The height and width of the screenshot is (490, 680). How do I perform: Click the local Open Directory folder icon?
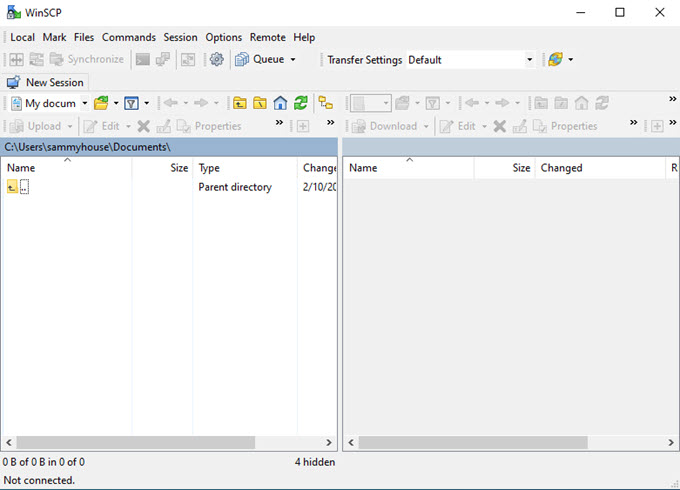pos(101,103)
